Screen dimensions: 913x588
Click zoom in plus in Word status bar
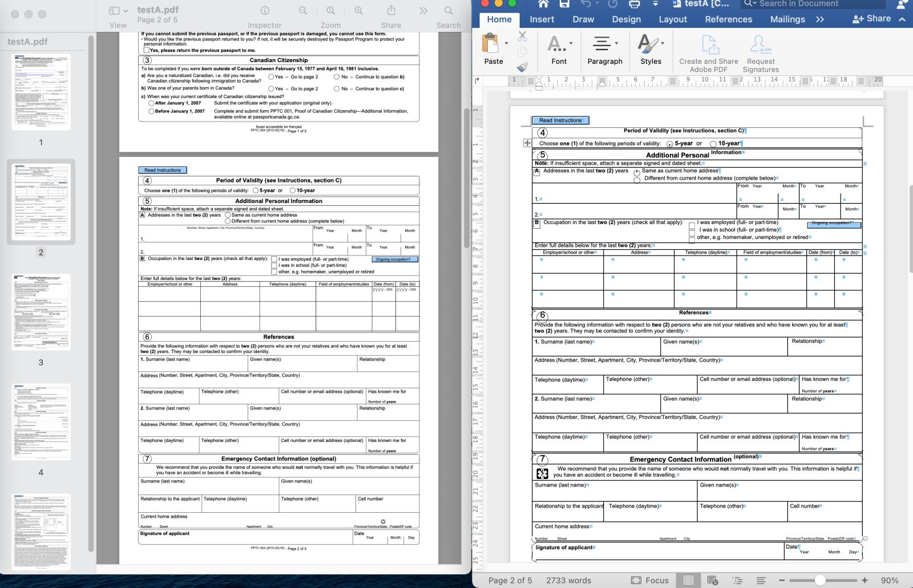coord(864,580)
